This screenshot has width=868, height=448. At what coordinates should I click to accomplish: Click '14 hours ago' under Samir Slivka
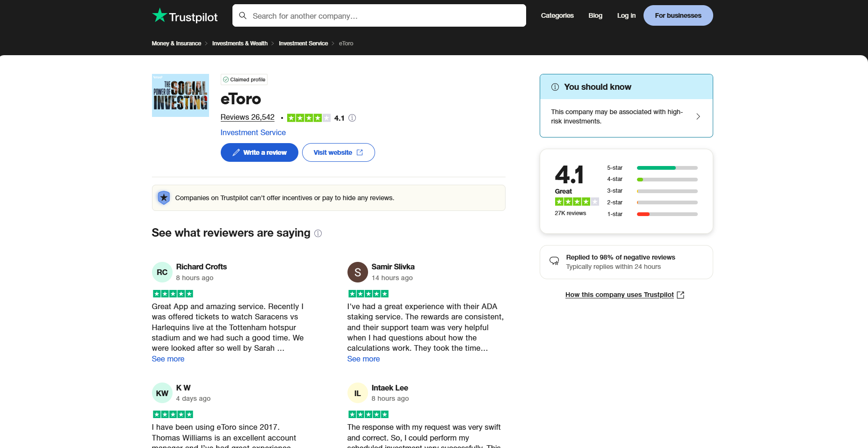pyautogui.click(x=392, y=278)
